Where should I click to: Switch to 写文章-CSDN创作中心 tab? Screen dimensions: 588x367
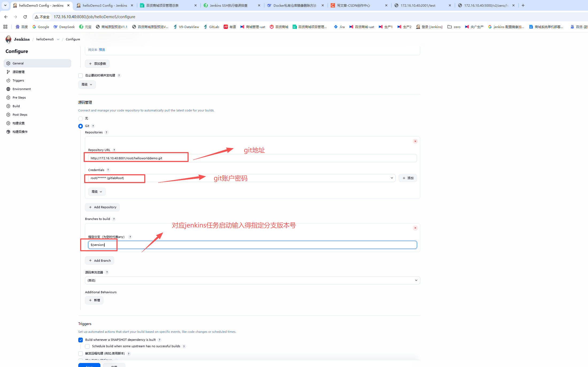[x=359, y=5]
